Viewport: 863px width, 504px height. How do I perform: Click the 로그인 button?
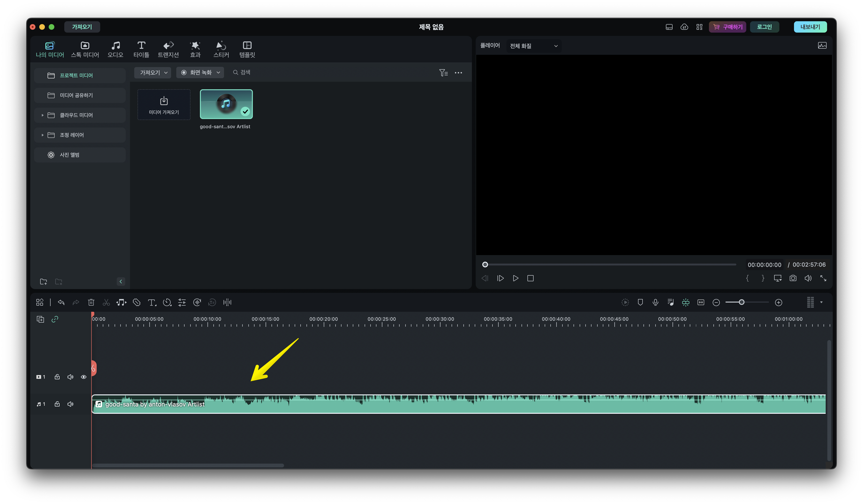[x=764, y=27]
